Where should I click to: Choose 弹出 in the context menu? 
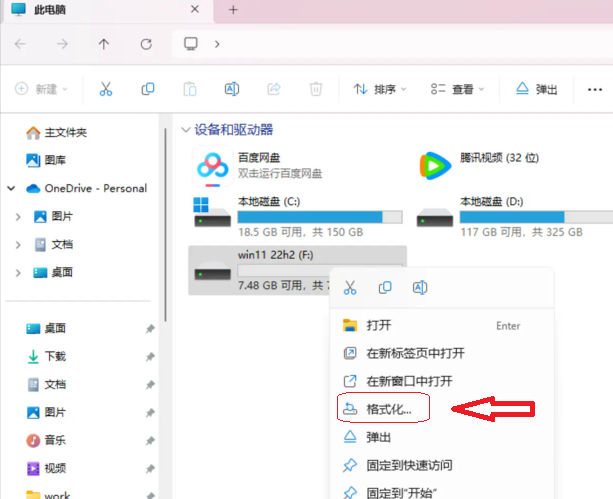tap(442, 437)
